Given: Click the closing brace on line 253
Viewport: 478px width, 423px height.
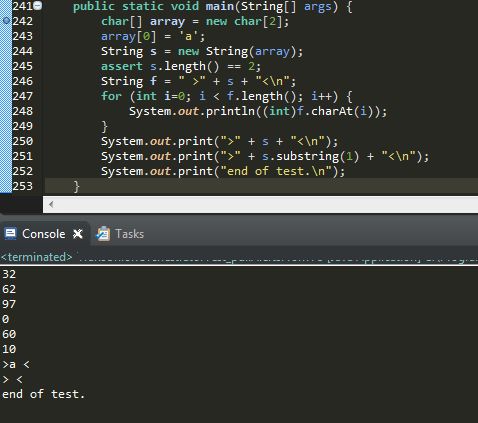Looking at the screenshot, I should (x=76, y=186).
